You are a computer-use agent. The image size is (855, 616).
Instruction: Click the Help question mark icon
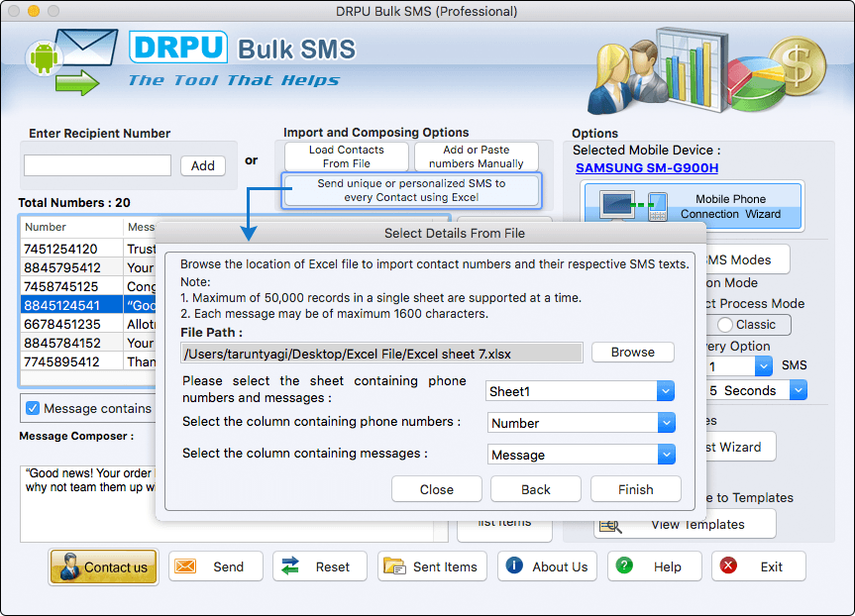[x=624, y=565]
